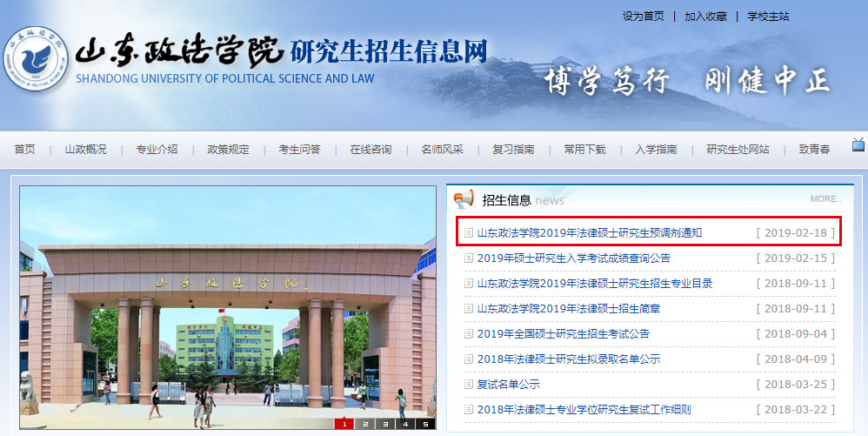Click MORE.. in the 招生信息 panel

coord(826,199)
